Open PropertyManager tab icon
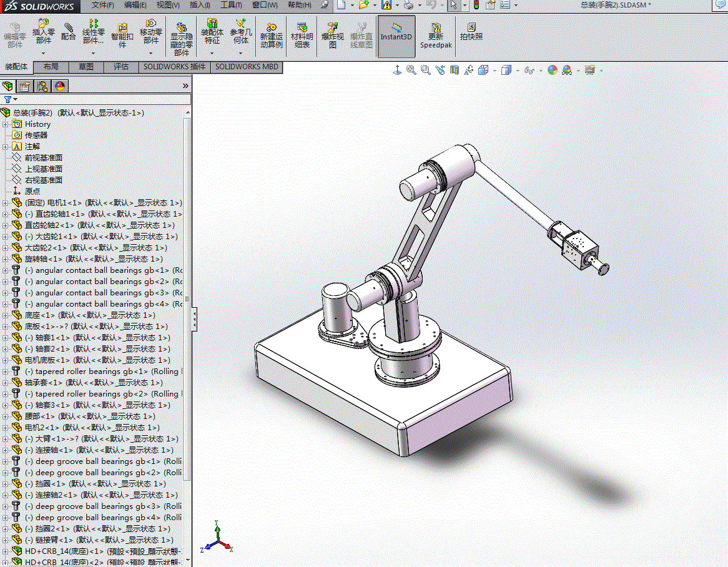The image size is (728, 567). pos(25,86)
